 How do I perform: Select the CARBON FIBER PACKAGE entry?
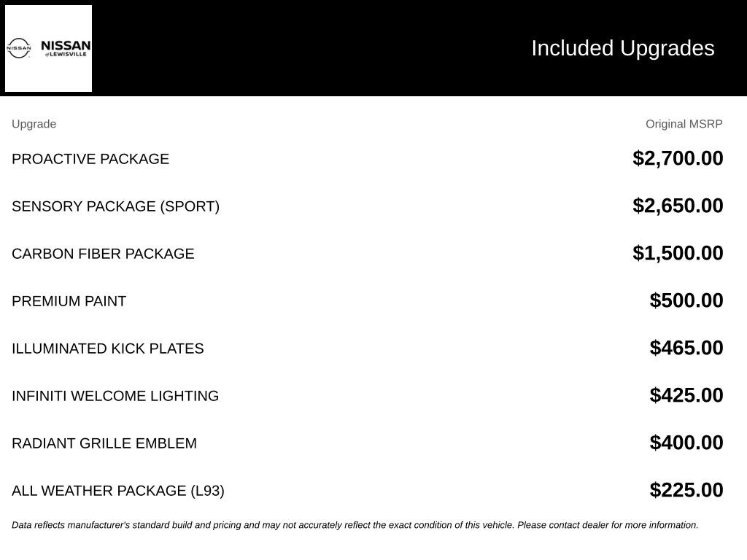pos(103,253)
